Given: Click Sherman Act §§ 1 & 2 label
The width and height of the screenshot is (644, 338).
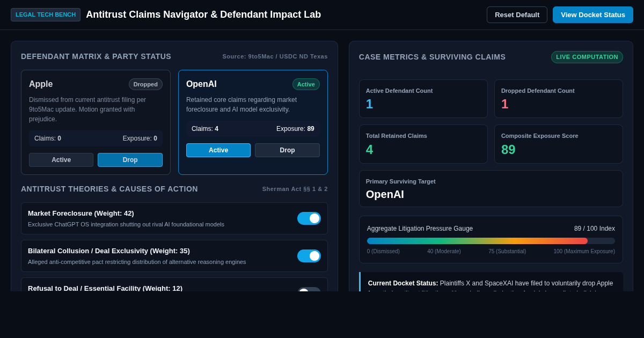Looking at the screenshot, I should pos(295,189).
